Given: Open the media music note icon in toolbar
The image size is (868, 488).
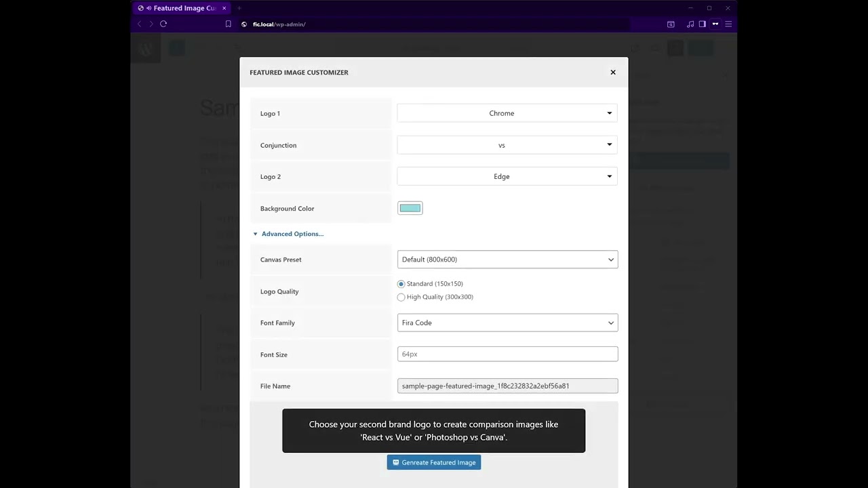Looking at the screenshot, I should tap(690, 24).
